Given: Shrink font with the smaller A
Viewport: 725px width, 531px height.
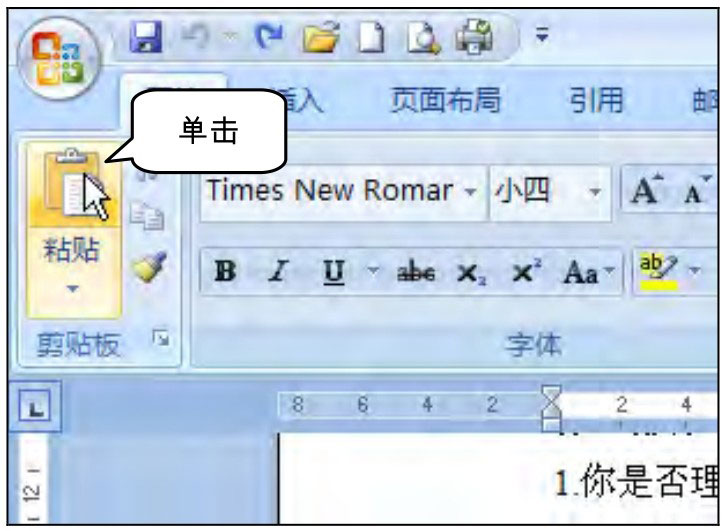Looking at the screenshot, I should 697,191.
